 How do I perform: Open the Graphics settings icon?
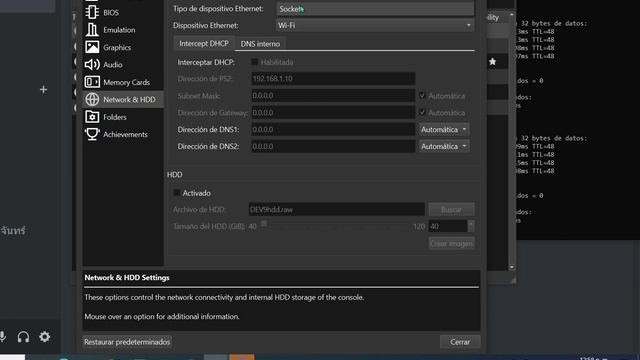tap(92, 47)
